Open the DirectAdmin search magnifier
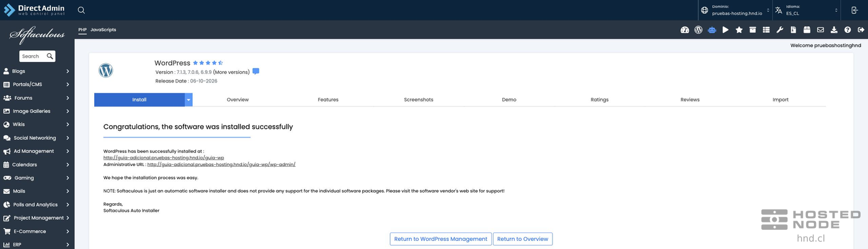The width and height of the screenshot is (868, 249). [81, 10]
